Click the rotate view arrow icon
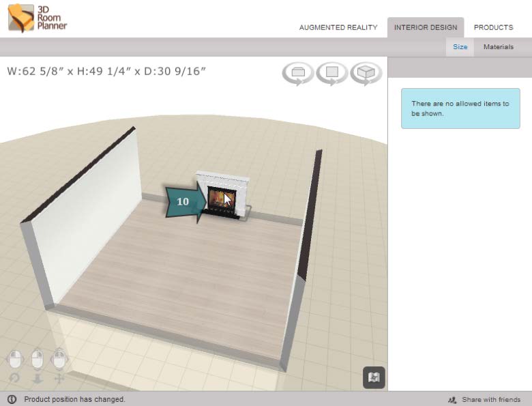 tap(14, 378)
